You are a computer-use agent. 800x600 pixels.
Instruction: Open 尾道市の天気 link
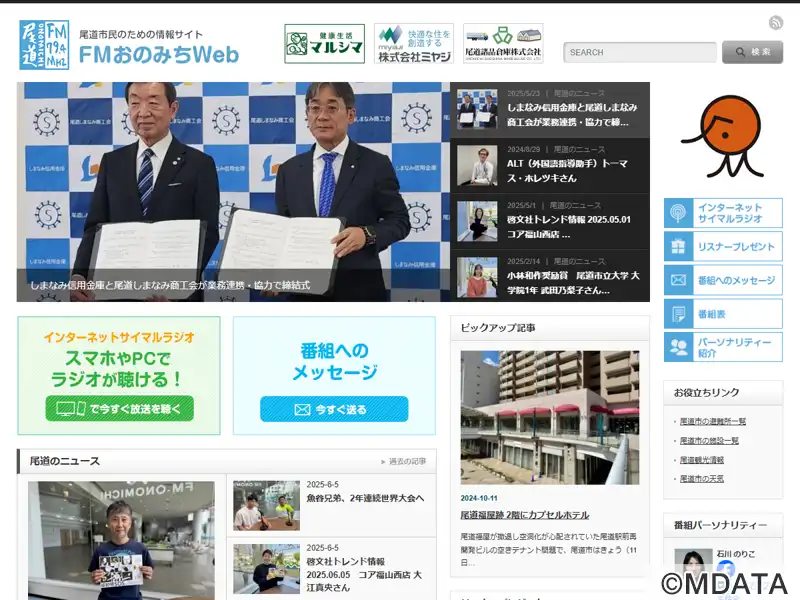pos(702,479)
